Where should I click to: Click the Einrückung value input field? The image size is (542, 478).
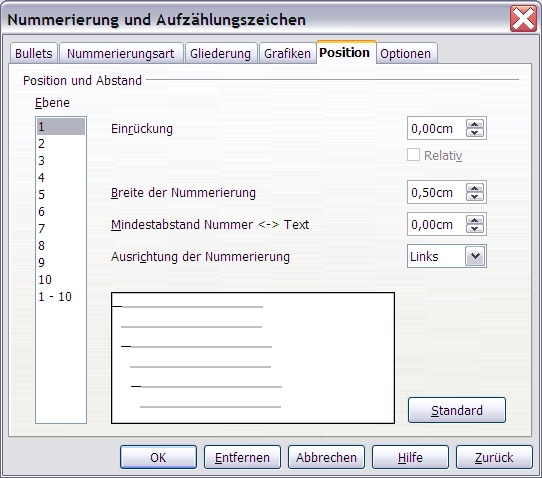(437, 129)
